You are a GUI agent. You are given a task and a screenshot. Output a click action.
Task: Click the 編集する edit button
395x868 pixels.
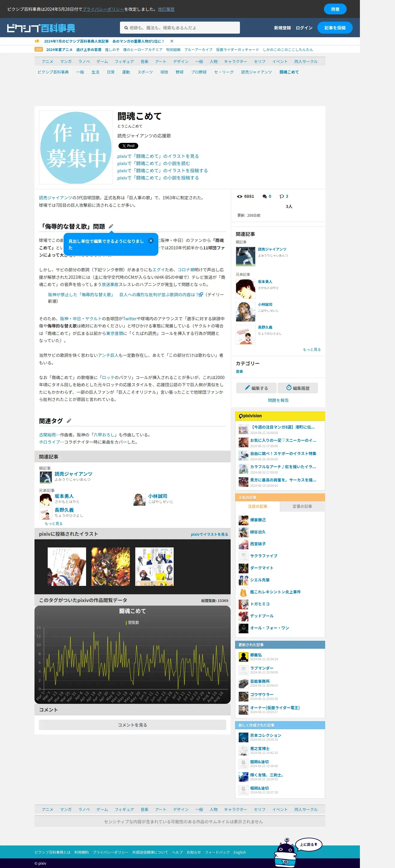[256, 388]
